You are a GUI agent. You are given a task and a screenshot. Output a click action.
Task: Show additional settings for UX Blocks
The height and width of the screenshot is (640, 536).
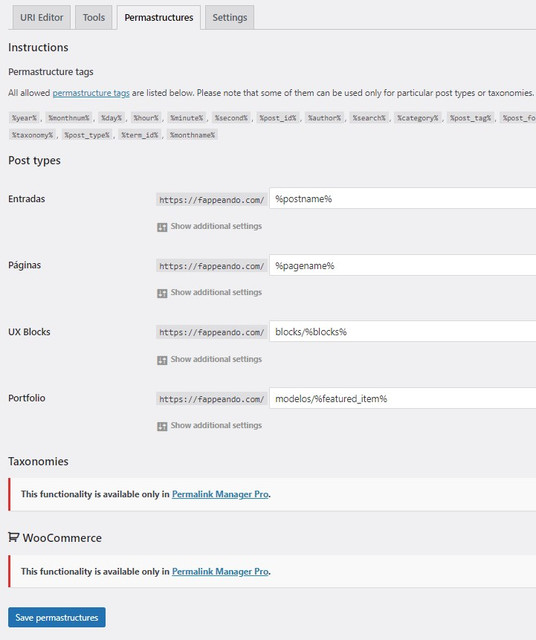[216, 359]
